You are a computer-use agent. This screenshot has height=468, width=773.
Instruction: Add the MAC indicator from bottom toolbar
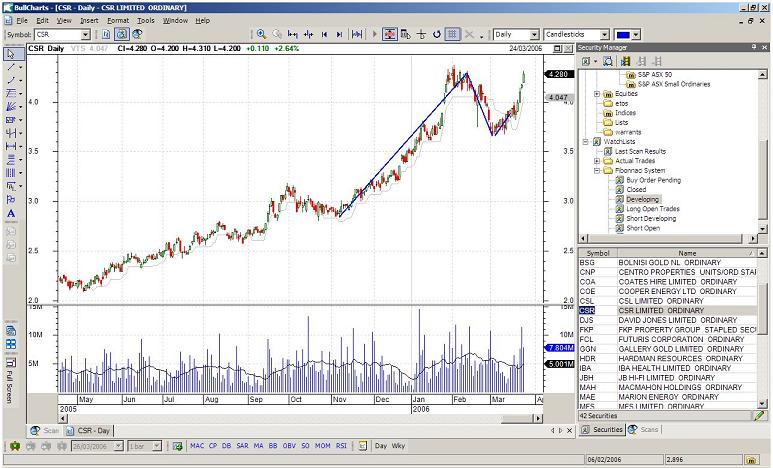click(x=197, y=446)
